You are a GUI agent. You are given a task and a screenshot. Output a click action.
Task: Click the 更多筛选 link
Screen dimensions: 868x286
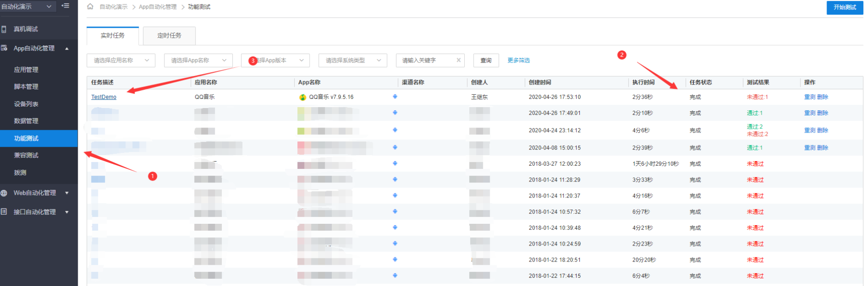coord(518,60)
